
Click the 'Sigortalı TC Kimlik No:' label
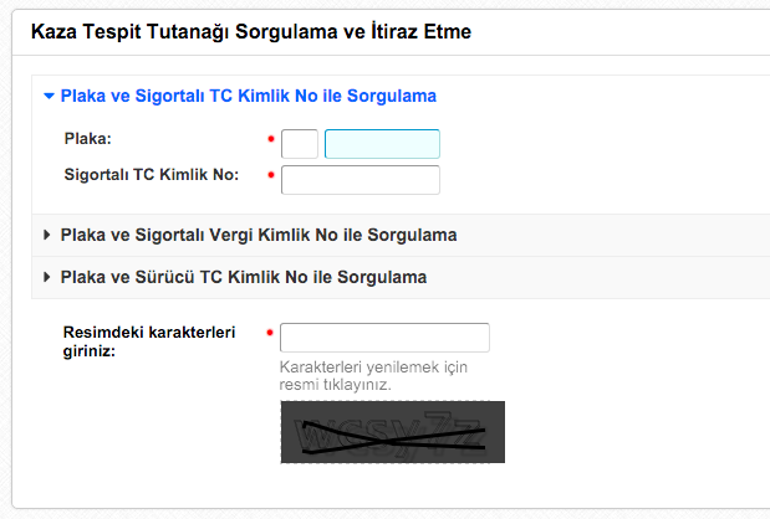(x=151, y=175)
